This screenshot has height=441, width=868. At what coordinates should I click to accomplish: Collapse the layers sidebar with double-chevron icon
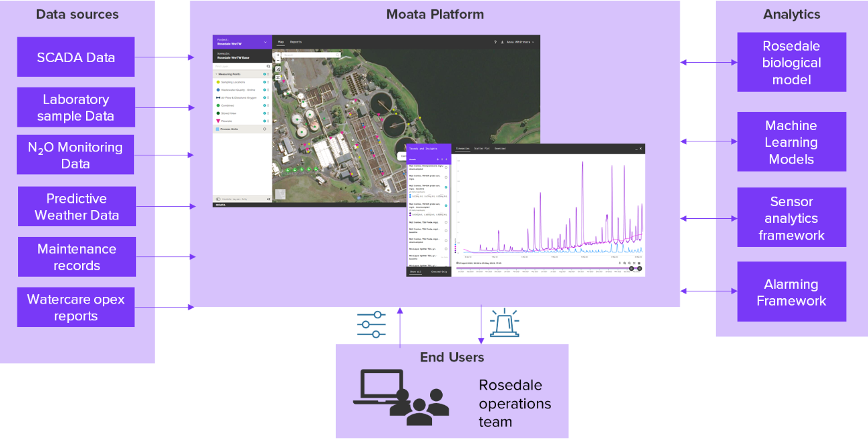pos(268,199)
